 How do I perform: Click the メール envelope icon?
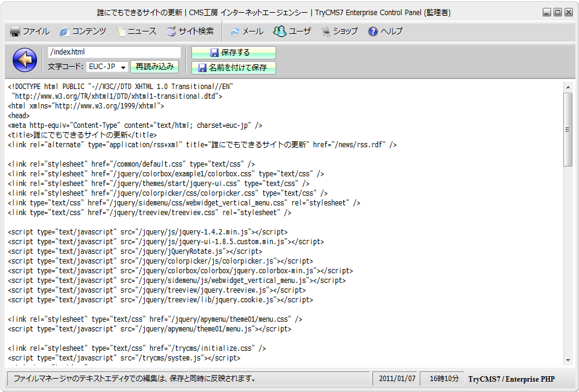[235, 32]
